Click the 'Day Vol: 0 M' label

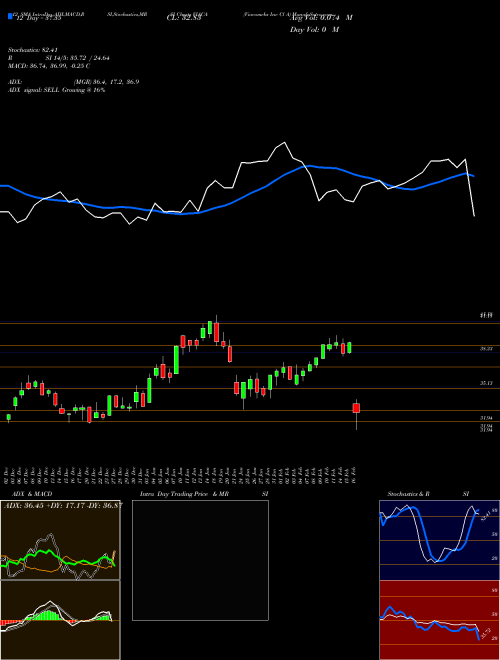coord(314,30)
